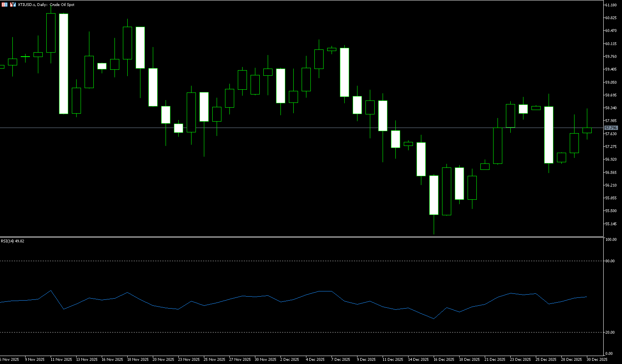Screen dimensions: 622x364
Task: Click the current price tag 57.796
Action: click(611, 128)
